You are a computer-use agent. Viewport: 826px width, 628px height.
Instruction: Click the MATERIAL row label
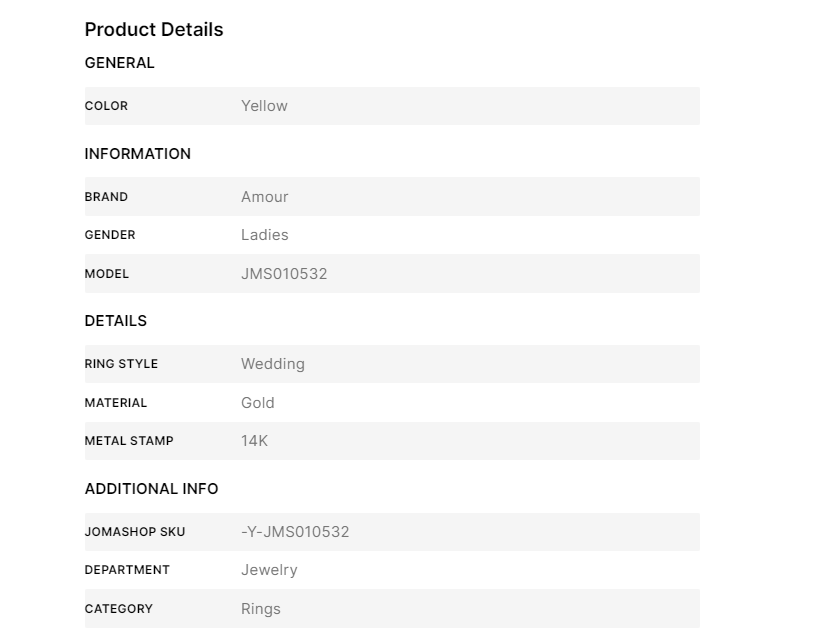point(116,403)
